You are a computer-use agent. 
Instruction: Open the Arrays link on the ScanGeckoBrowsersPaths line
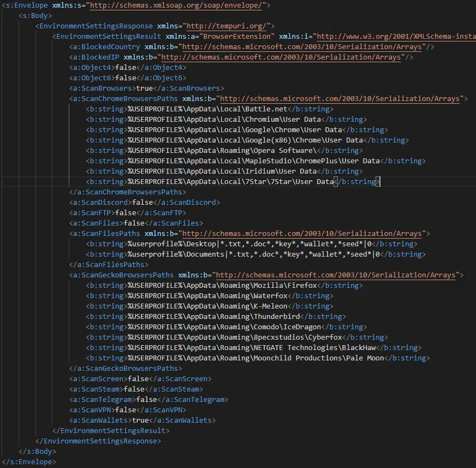coord(336,275)
